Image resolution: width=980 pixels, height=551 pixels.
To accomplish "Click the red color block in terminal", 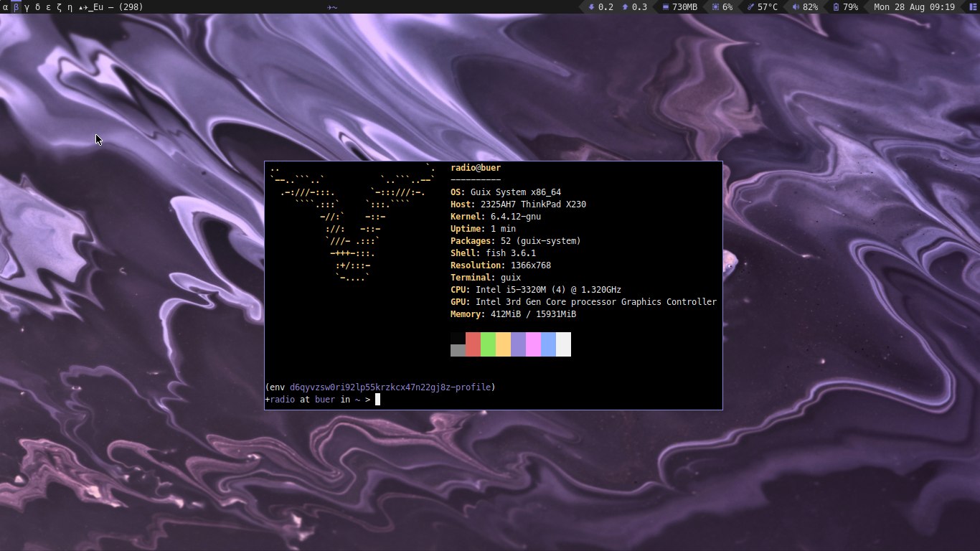I will (x=473, y=344).
